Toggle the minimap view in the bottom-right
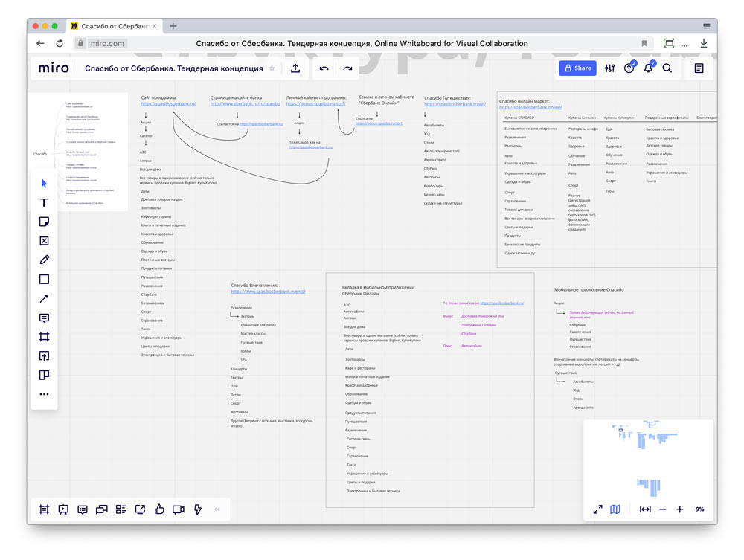Viewport: 744px width, 560px height. (x=614, y=509)
